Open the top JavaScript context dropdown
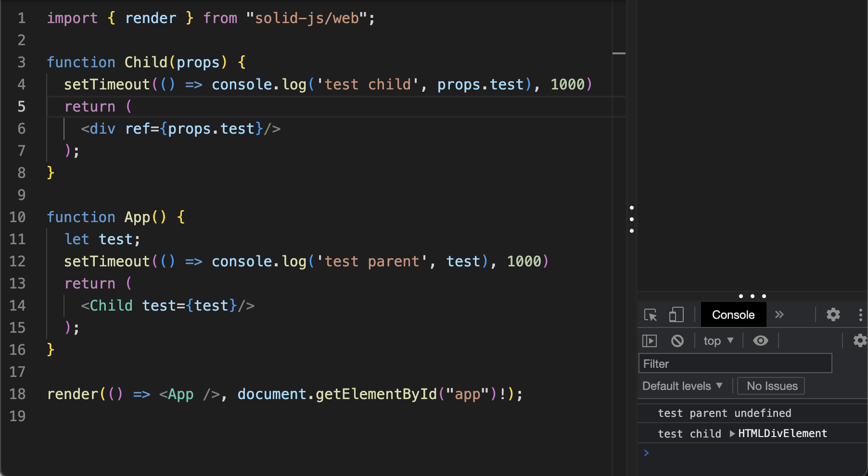The image size is (868, 476). 718,341
